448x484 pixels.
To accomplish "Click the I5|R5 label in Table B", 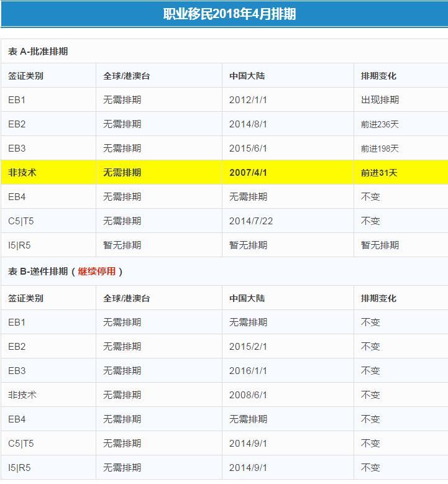I will (x=19, y=468).
